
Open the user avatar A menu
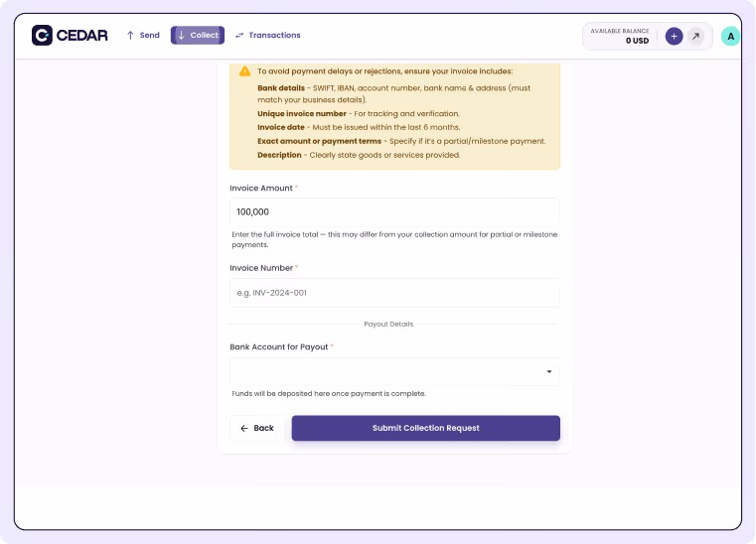tap(730, 36)
